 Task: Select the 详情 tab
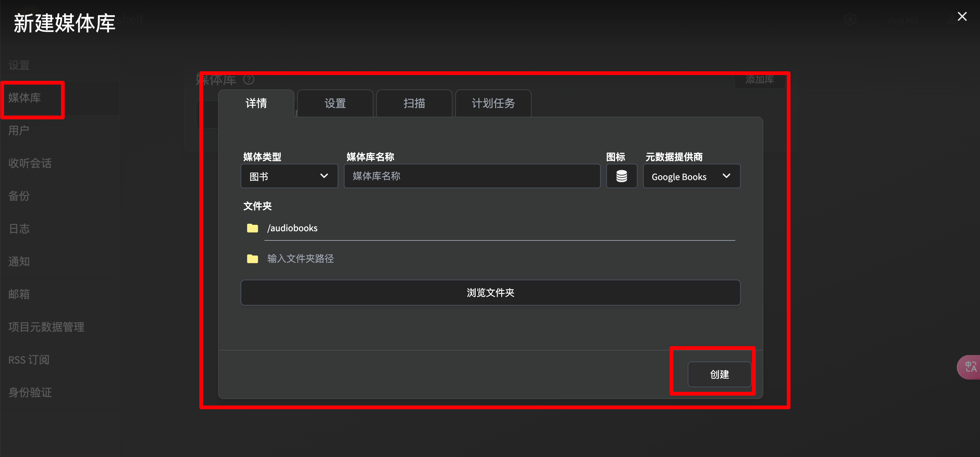(x=256, y=103)
